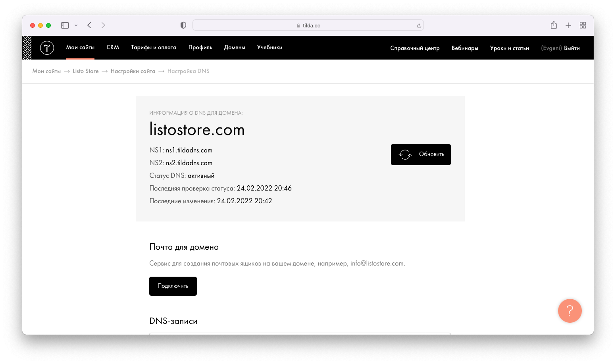Click the tilda.cc address bar
This screenshot has height=364, width=616.
308,25
